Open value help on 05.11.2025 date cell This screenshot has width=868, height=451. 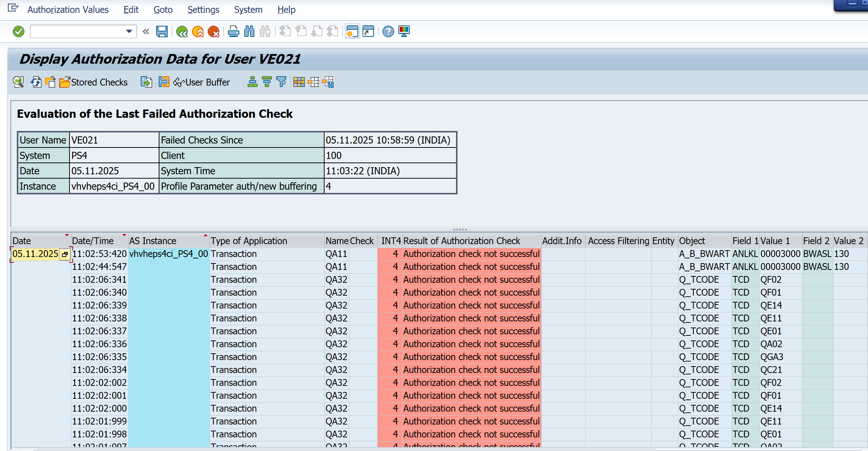pyautogui.click(x=65, y=254)
